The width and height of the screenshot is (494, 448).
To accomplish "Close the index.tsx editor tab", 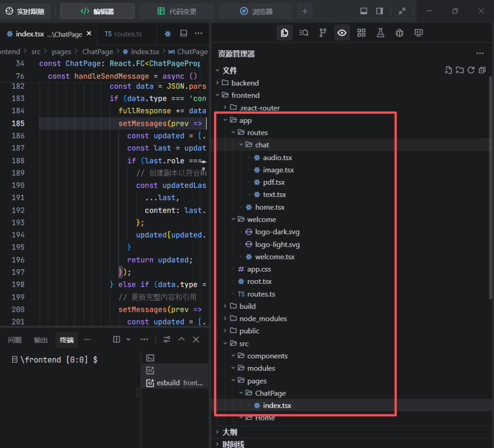I will [x=89, y=33].
